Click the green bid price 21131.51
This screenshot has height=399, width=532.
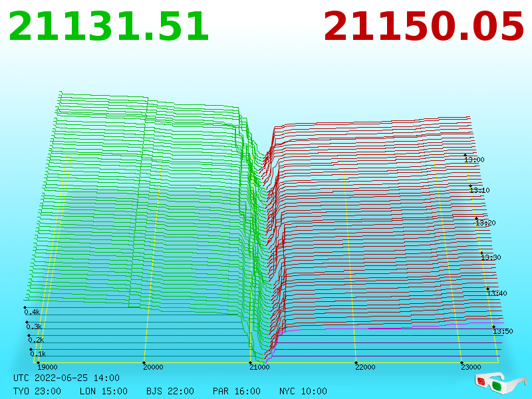click(x=108, y=27)
